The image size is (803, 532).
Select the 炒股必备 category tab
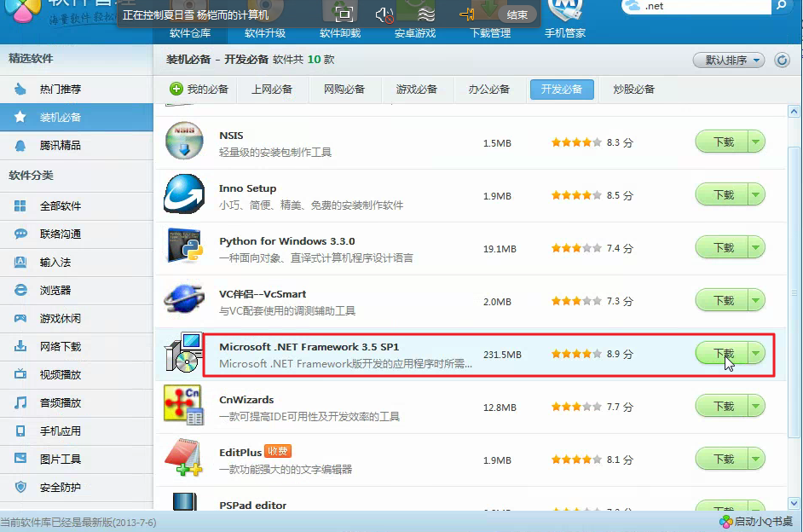click(x=634, y=90)
